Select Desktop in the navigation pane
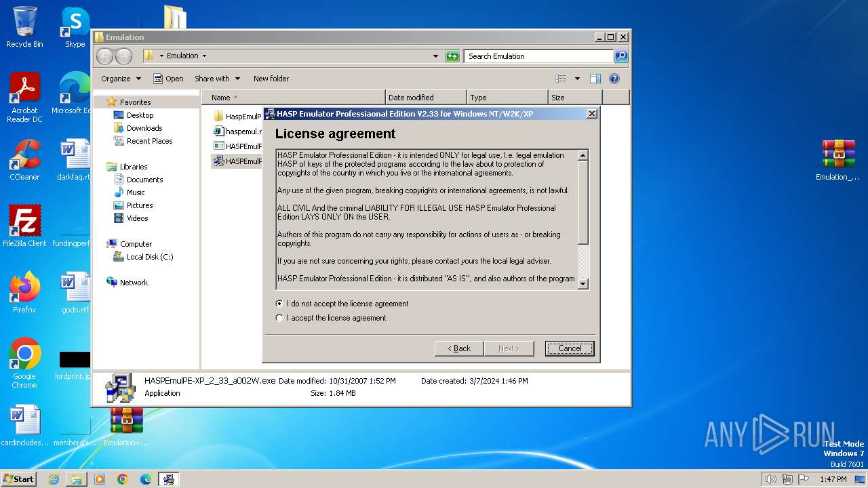The width and height of the screenshot is (868, 488). click(x=140, y=115)
